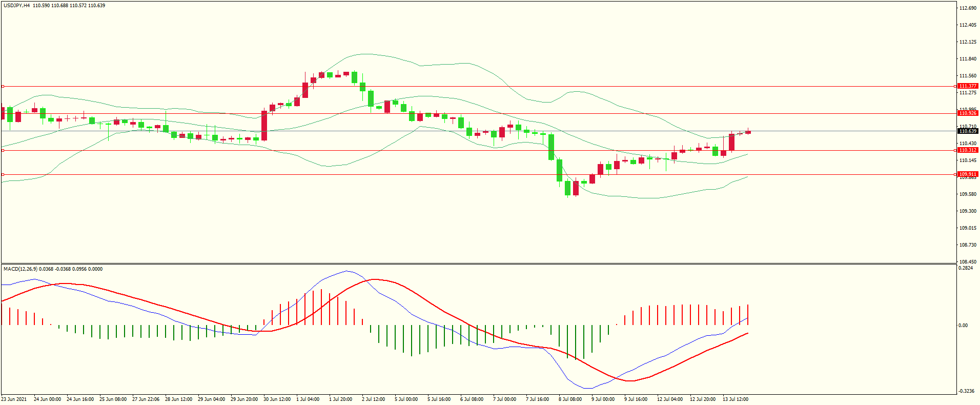
Task: Click the 5 Jul 16:00 time label
Action: tap(439, 399)
